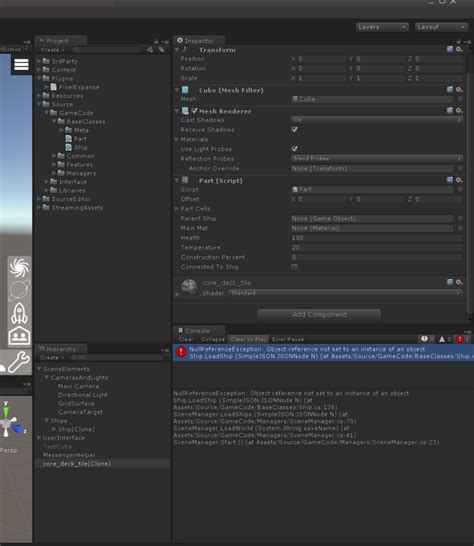Open the Reflection Probes dropdown

(377, 158)
